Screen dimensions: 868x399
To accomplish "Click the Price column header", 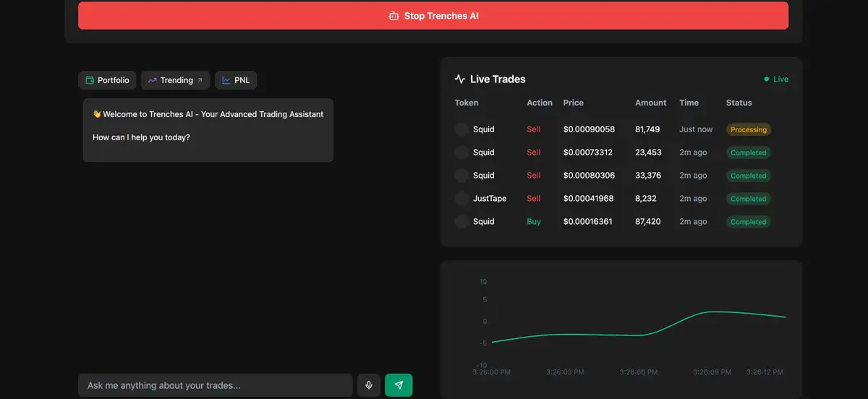I will tap(574, 103).
